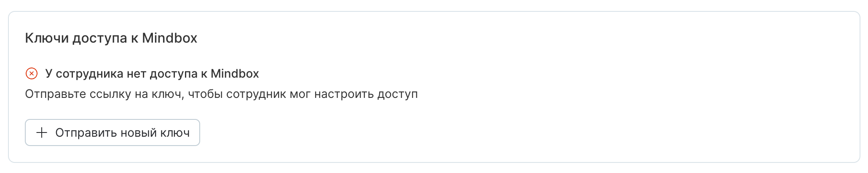Click "ссылку на ключ" in the hint
The width and height of the screenshot is (868, 173).
(137, 94)
